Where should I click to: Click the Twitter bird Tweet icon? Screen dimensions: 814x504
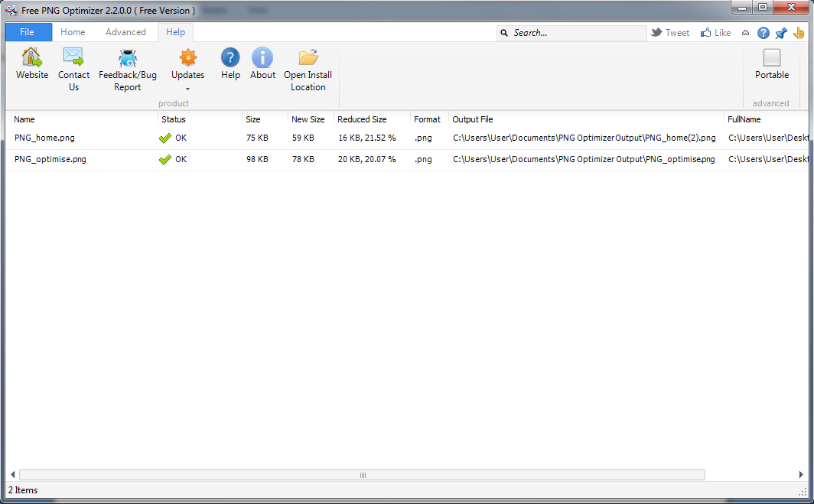656,32
